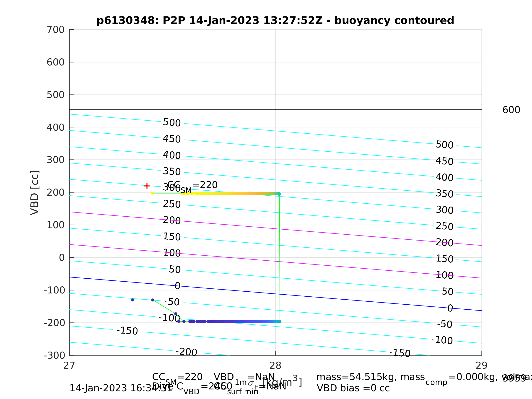Image resolution: width=532 pixels, height=399 pixels.
Task: Click the right-side contour label -150
Action: click(400, 353)
